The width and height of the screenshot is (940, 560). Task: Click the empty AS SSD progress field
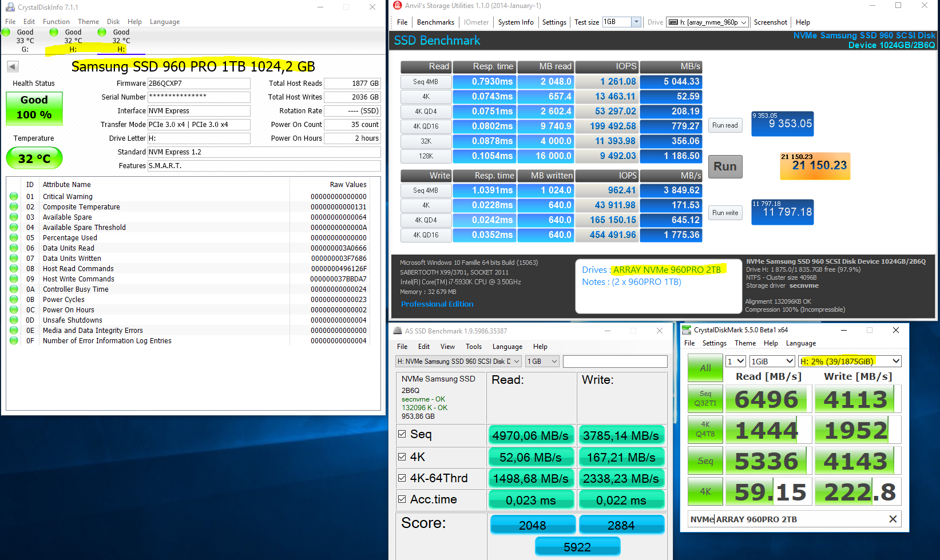click(615, 361)
